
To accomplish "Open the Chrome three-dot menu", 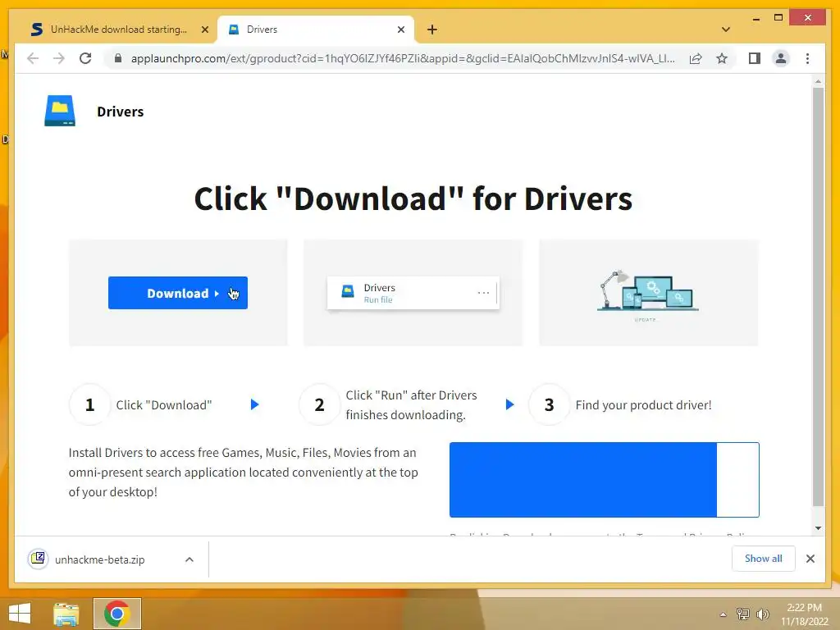I will (807, 58).
